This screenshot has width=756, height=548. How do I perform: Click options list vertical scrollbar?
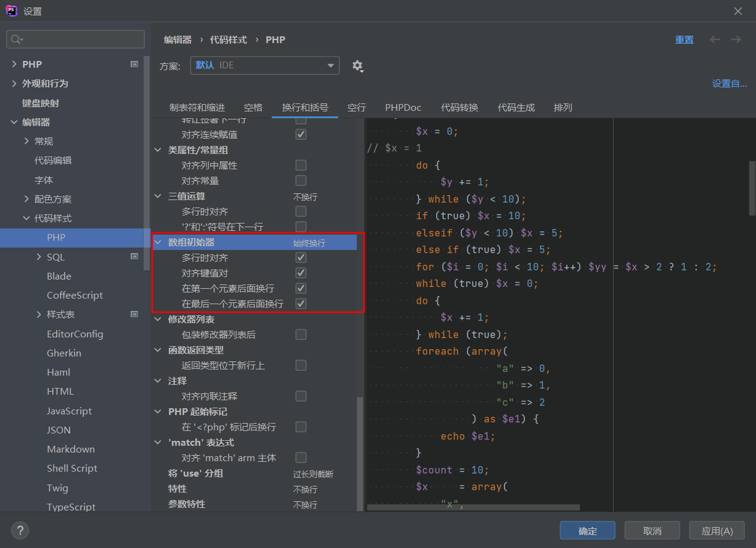(x=360, y=454)
